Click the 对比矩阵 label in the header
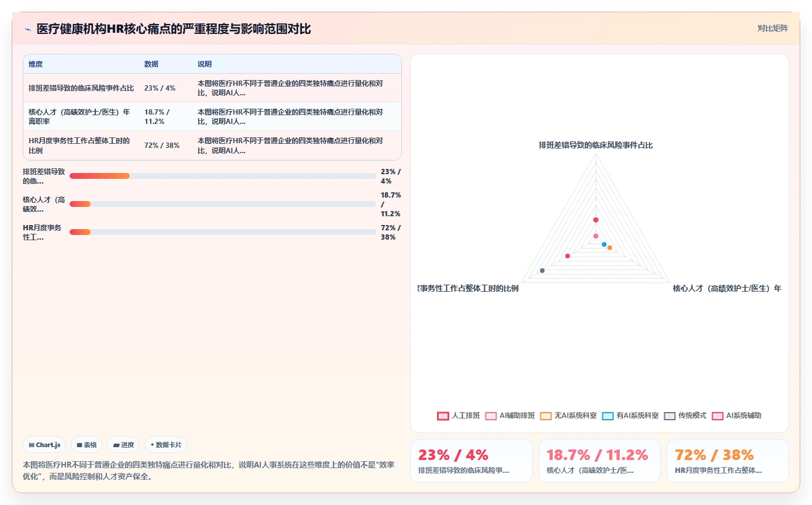Image resolution: width=812 pixels, height=505 pixels. pyautogui.click(x=772, y=28)
